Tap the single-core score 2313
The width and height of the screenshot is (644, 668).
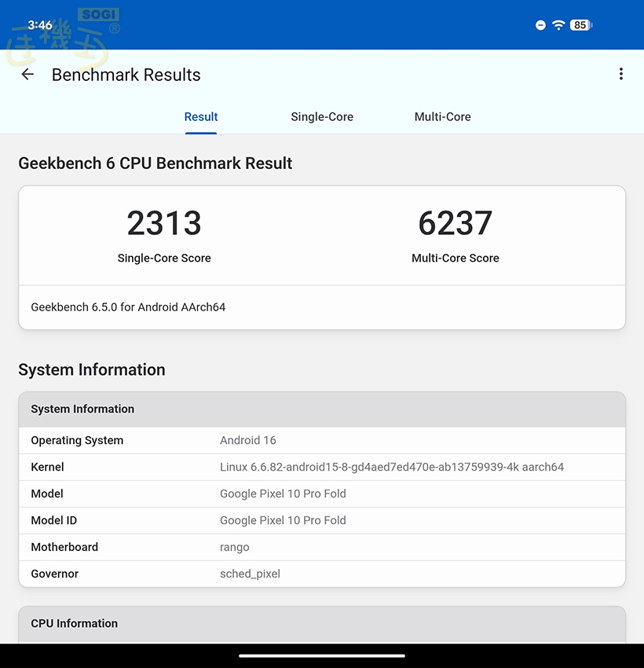(x=164, y=224)
